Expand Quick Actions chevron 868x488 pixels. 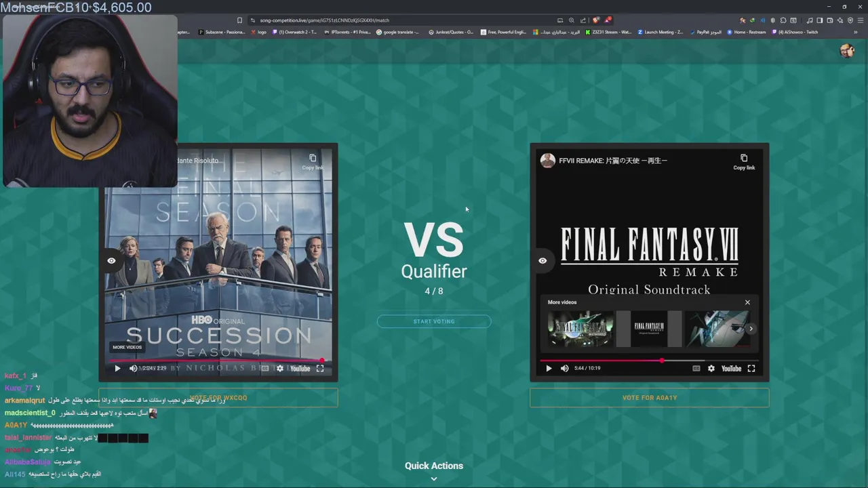point(434,479)
